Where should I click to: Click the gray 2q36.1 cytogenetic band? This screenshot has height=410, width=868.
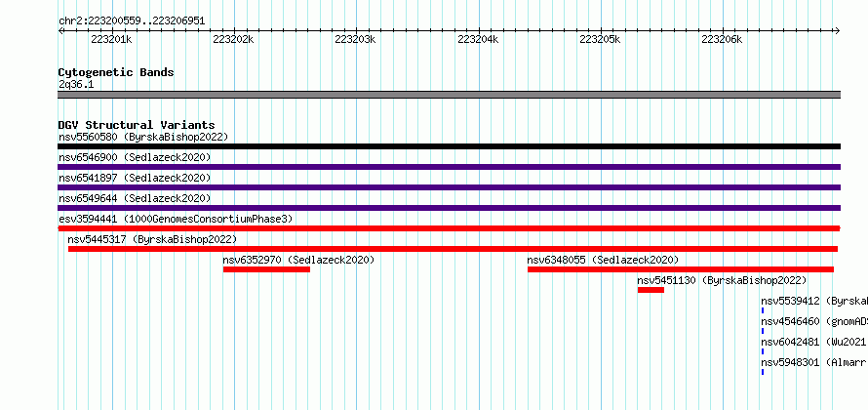tap(449, 95)
